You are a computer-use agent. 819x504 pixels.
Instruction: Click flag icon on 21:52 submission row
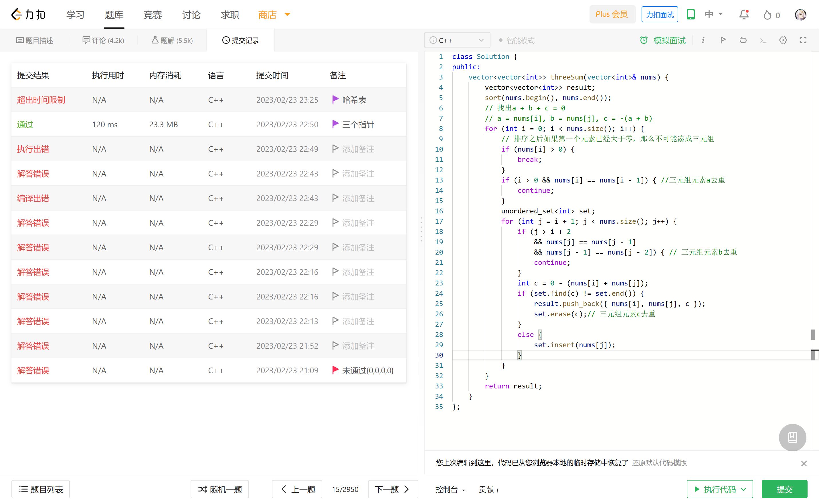[335, 345]
